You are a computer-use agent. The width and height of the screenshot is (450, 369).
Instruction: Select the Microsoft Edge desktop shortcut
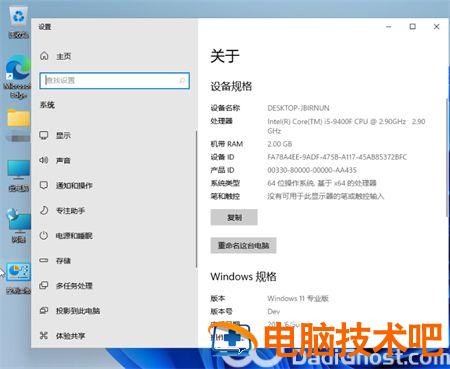[17, 77]
